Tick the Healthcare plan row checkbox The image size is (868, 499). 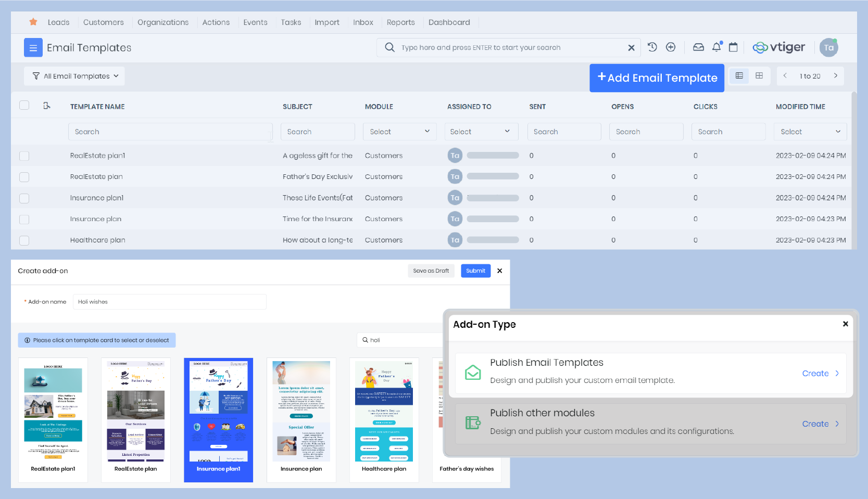point(24,240)
